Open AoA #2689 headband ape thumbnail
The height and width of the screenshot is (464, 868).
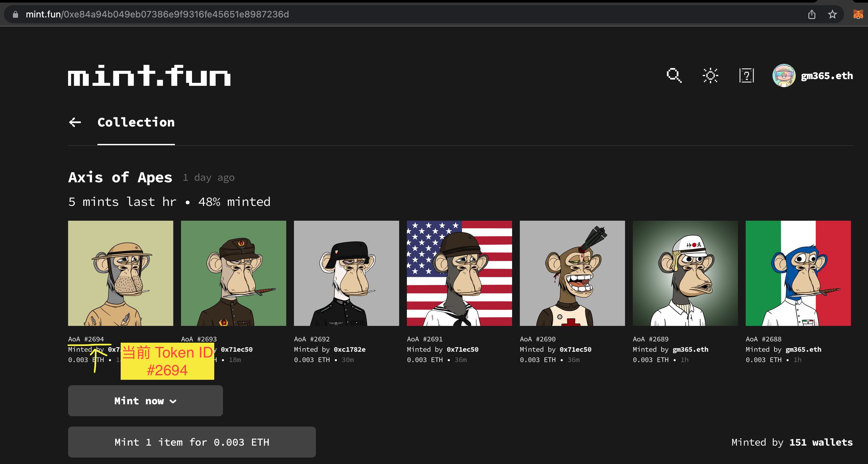685,273
